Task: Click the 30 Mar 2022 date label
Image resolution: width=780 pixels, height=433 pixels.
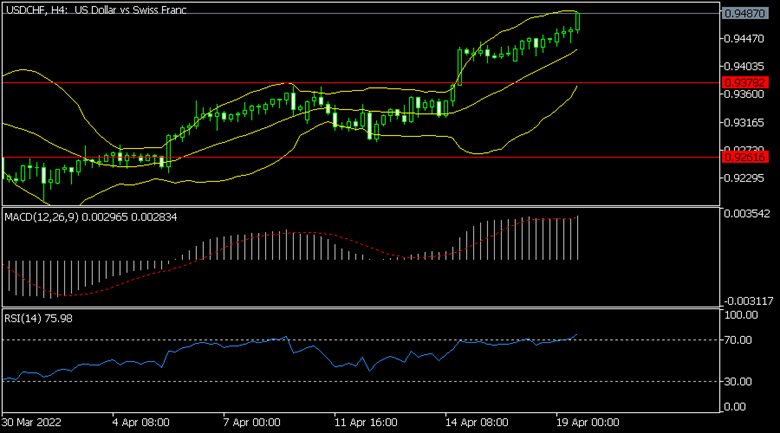Action: [x=31, y=423]
